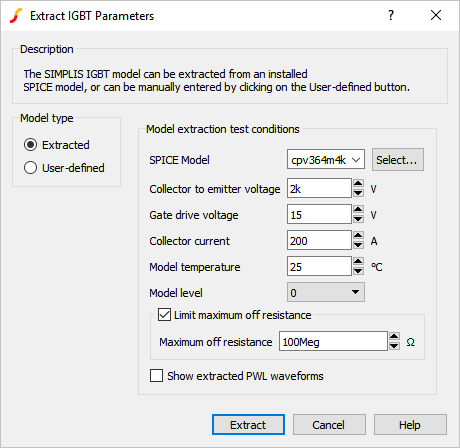The width and height of the screenshot is (460, 448).
Task: Expand the Model level dropdown
Action: click(326, 292)
